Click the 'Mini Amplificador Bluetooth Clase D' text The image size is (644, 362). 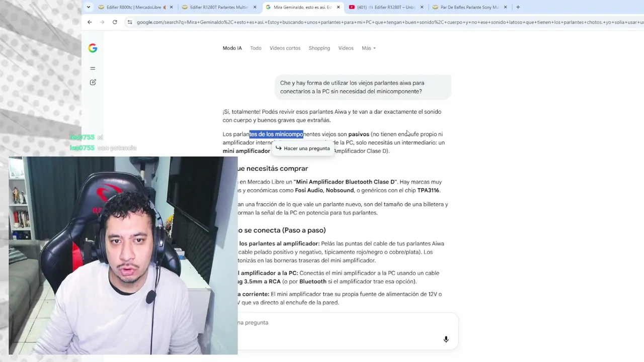(x=345, y=182)
